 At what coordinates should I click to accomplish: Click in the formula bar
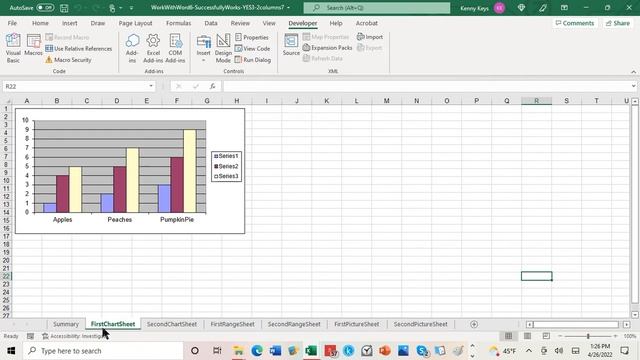[x=426, y=86]
